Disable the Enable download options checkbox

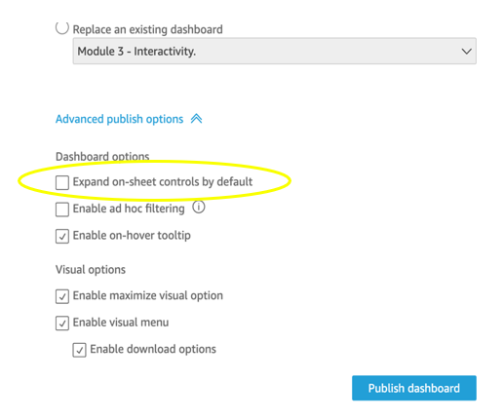79,350
